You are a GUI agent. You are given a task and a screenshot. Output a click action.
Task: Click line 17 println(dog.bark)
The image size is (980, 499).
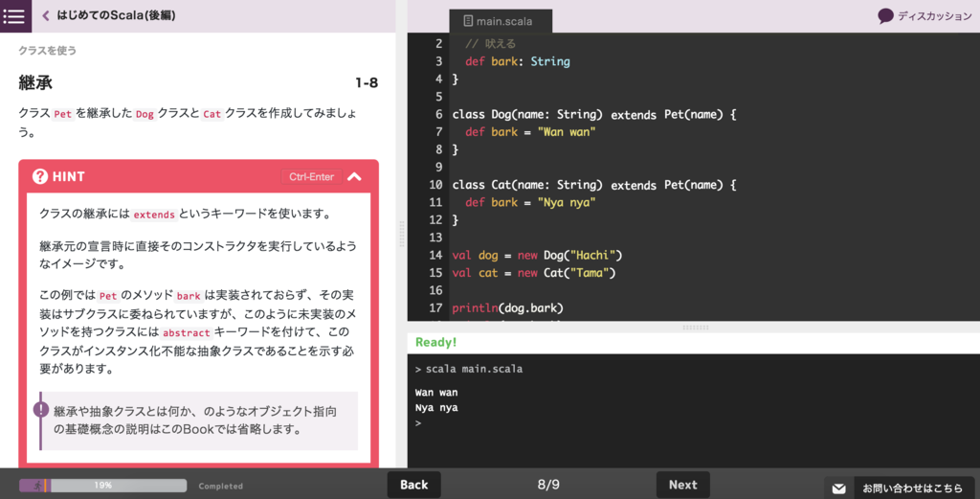click(x=507, y=307)
